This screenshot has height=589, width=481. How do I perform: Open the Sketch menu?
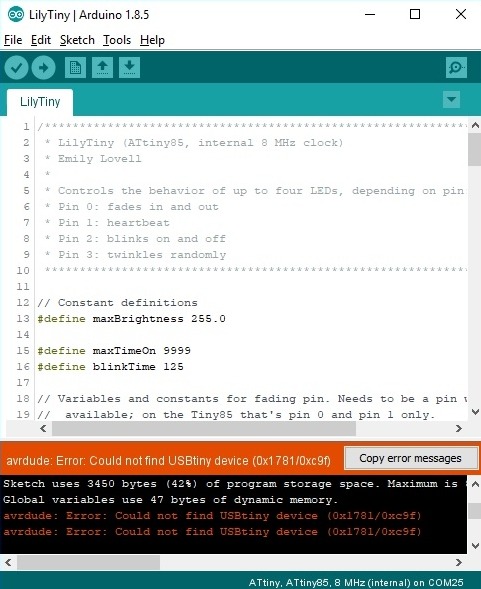click(x=77, y=40)
